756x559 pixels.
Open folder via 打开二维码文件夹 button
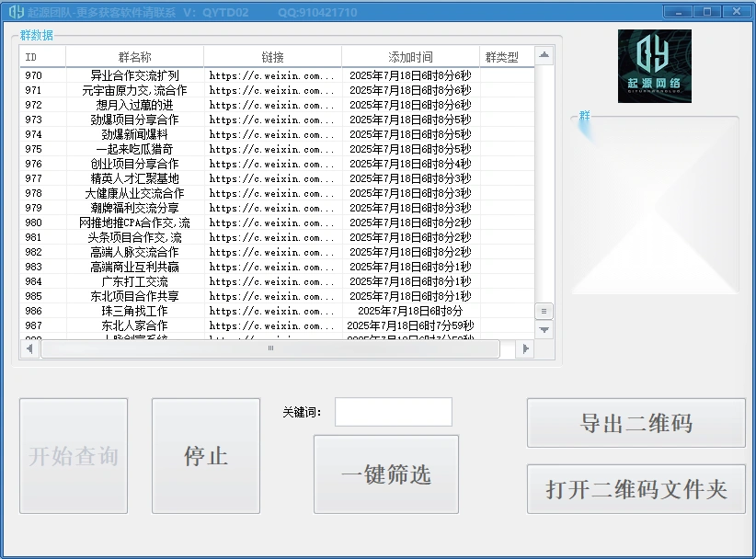pos(636,489)
